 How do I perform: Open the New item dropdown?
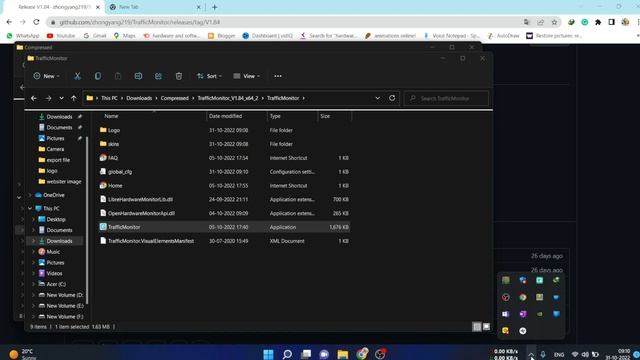tap(46, 76)
